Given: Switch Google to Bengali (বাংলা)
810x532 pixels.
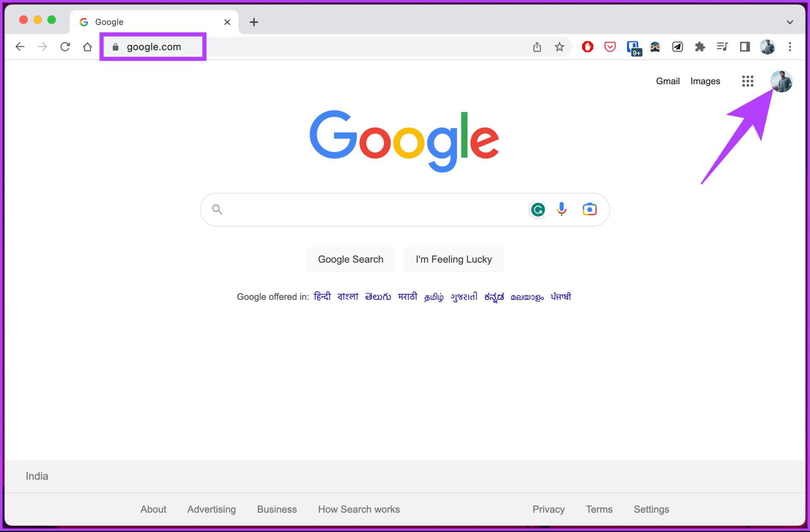Looking at the screenshot, I should tap(348, 297).
